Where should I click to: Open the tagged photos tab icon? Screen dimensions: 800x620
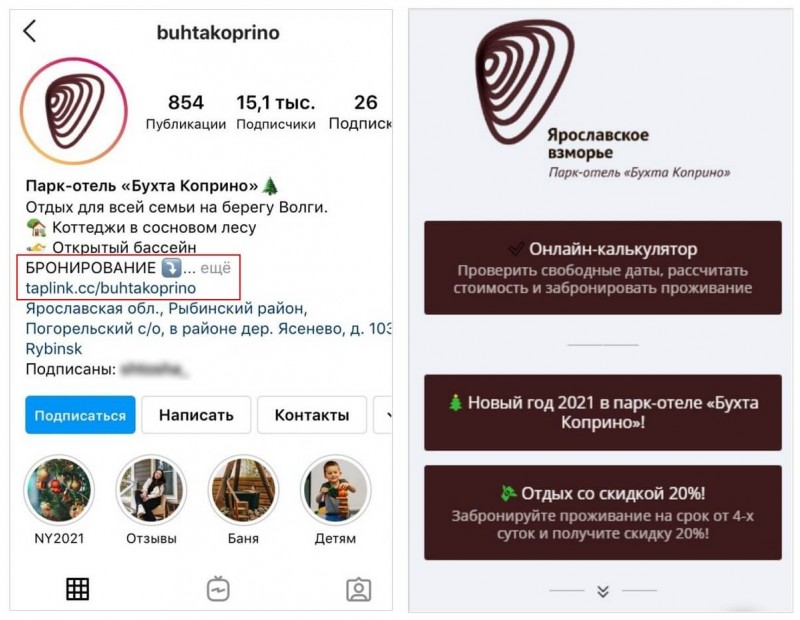point(359,589)
